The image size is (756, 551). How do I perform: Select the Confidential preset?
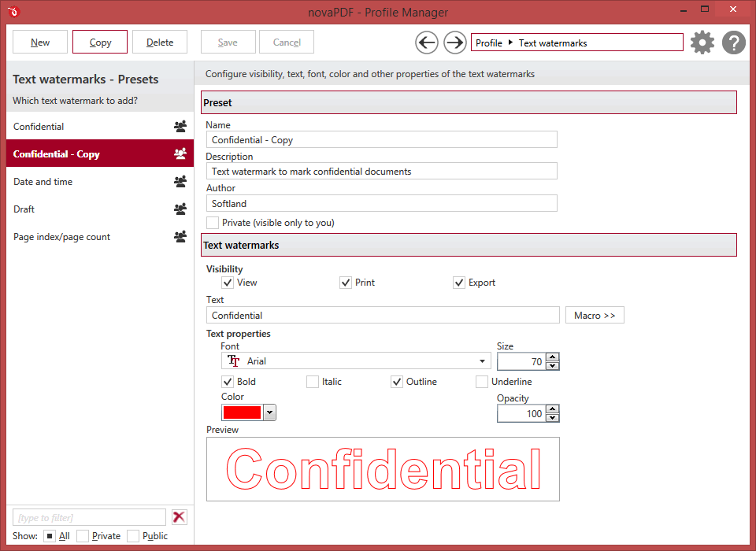tap(100, 126)
